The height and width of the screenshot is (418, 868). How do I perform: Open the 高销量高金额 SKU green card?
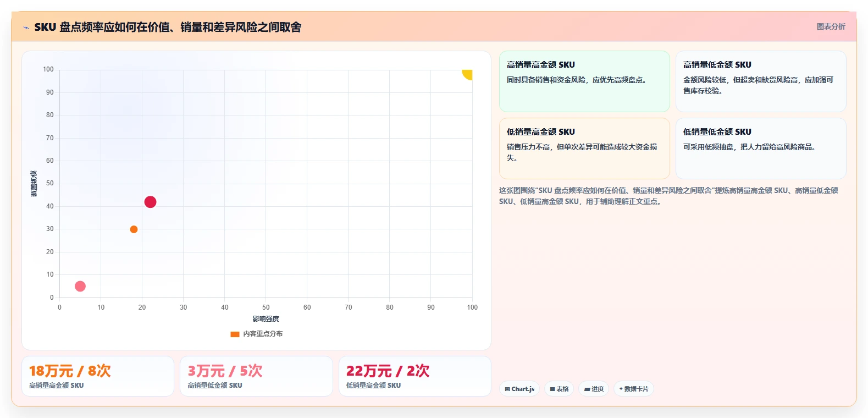tap(584, 81)
